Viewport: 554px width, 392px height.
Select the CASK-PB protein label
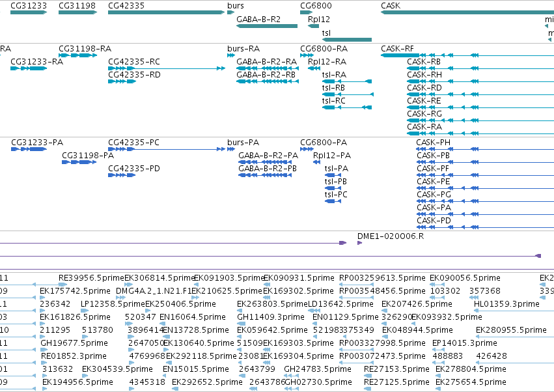point(433,156)
